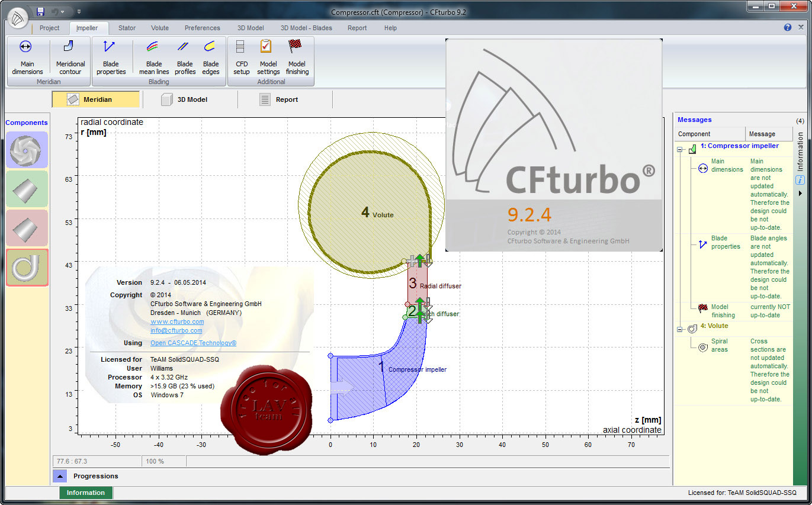The width and height of the screenshot is (812, 505).
Task: Click the Save floppy disk icon
Action: [40, 11]
